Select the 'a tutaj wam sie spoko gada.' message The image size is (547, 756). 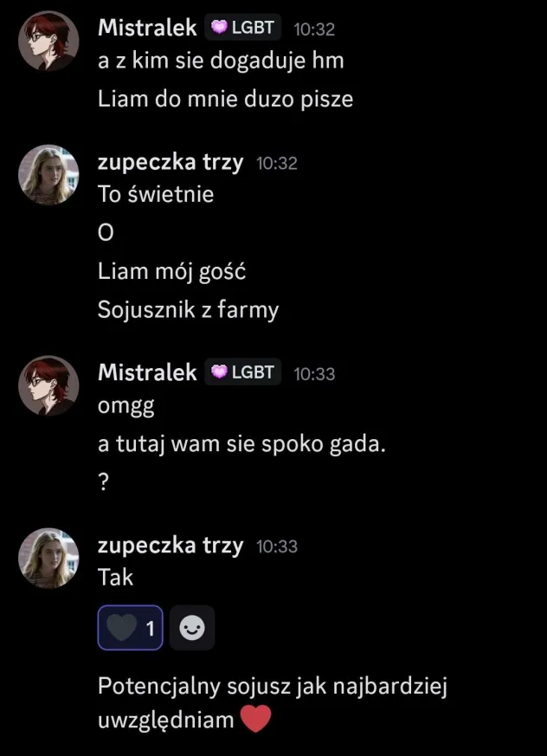(241, 445)
